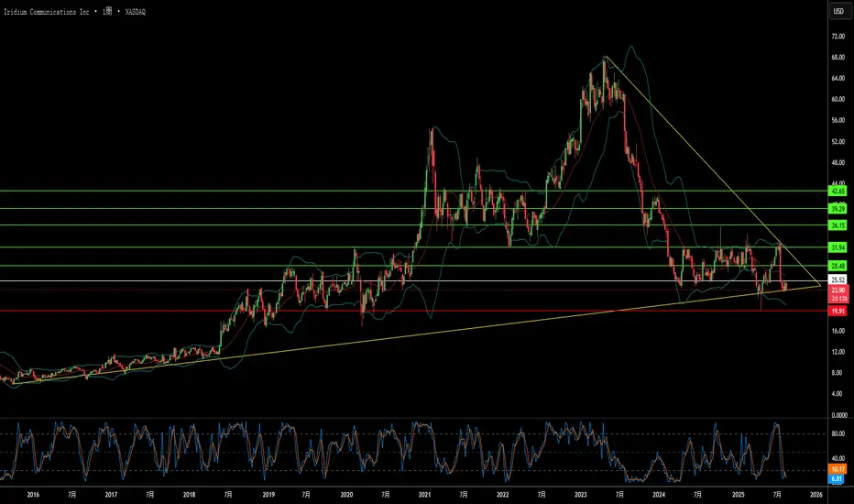Click the 2021 label on time axis
The image size is (854, 504).
pyautogui.click(x=425, y=495)
